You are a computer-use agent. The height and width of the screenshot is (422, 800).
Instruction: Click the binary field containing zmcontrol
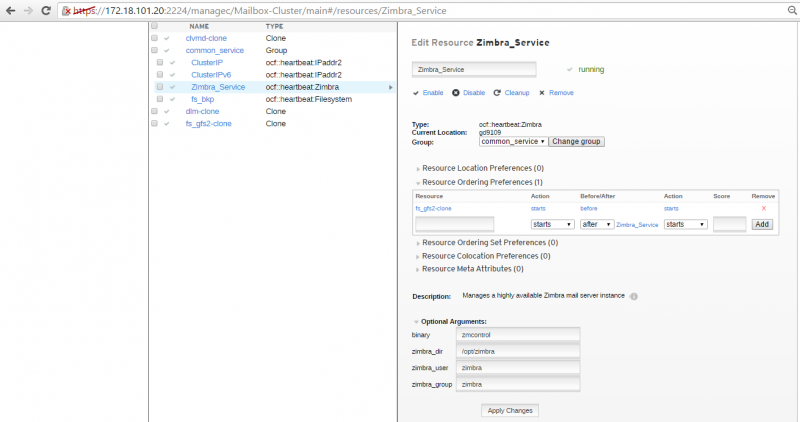(x=518, y=335)
